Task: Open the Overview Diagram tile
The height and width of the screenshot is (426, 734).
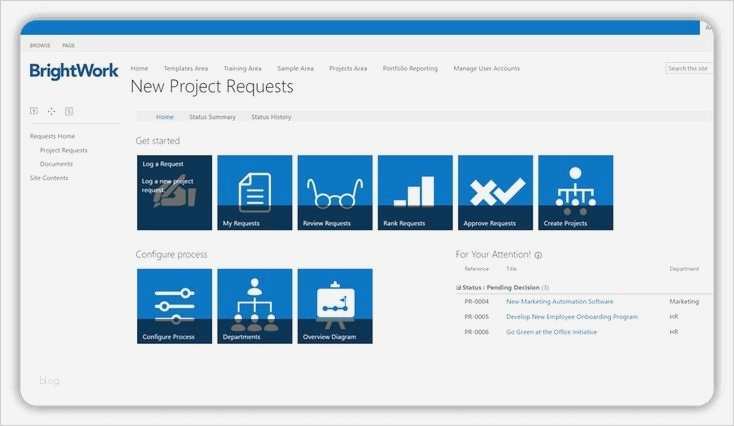Action: tap(335, 306)
